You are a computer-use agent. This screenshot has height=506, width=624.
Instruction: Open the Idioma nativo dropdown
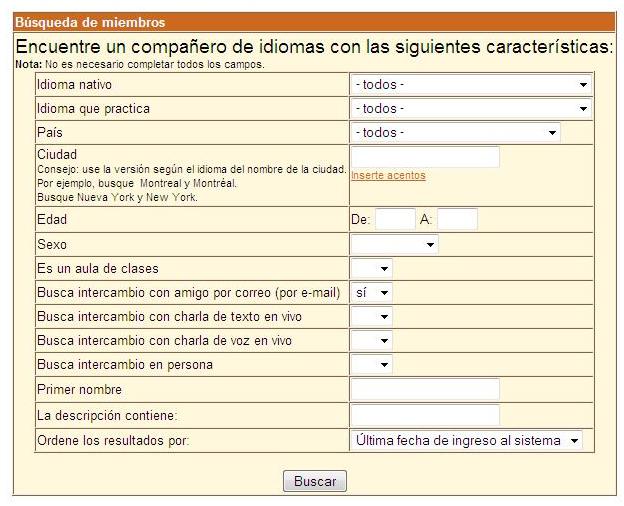coord(471,84)
